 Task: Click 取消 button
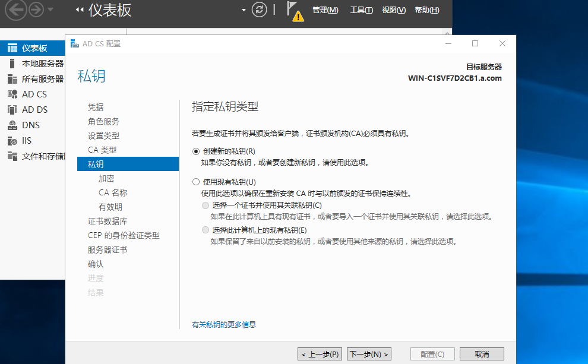(x=482, y=354)
